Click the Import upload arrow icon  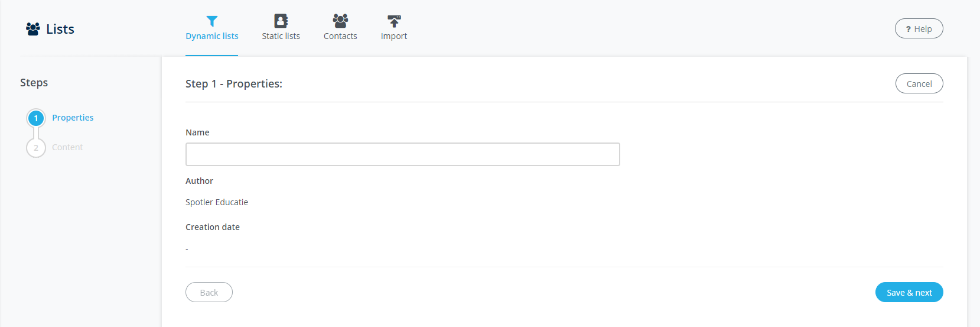(394, 21)
